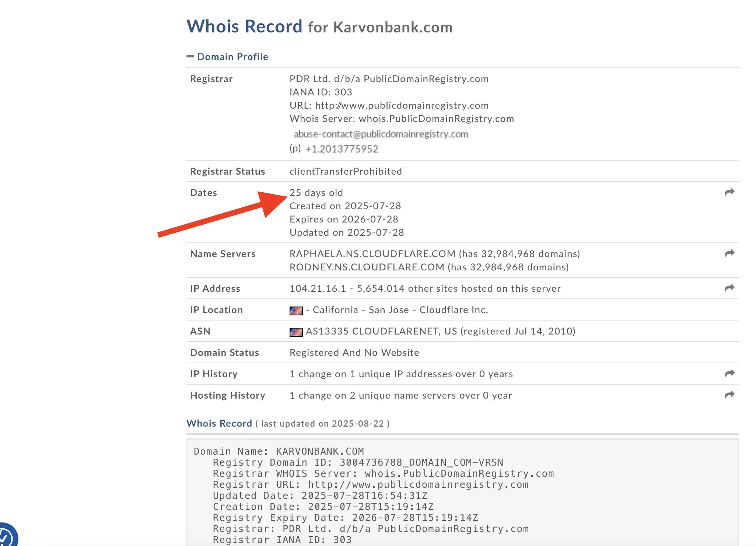The image size is (756, 546).
Task: Click 'Domain Name: KARVONBANK.COM' in raw record
Action: 279,451
